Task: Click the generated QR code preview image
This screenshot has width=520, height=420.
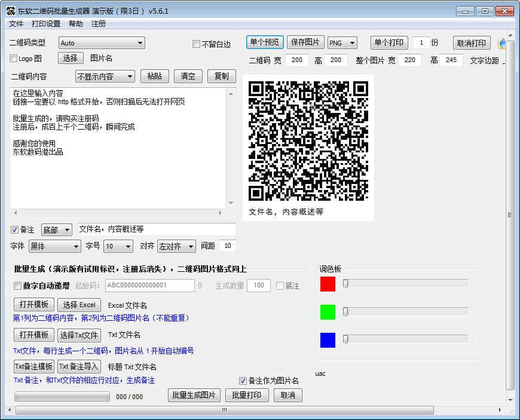Action: click(308, 141)
